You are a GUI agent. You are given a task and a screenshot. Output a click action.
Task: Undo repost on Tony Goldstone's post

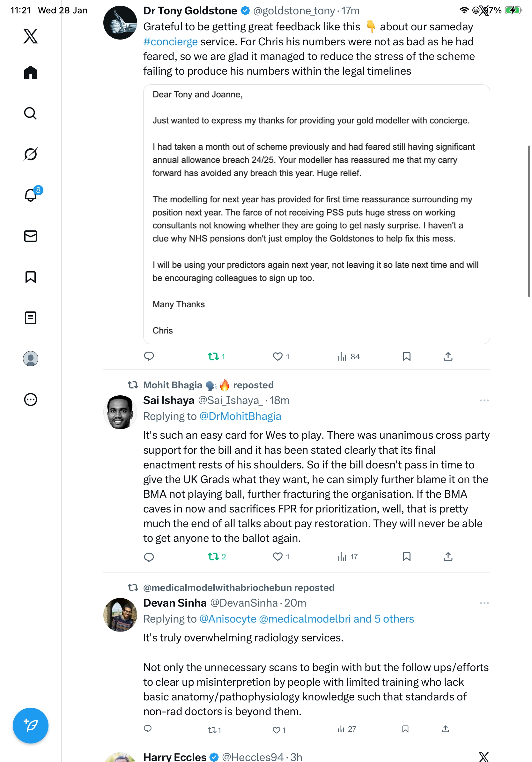point(213,356)
